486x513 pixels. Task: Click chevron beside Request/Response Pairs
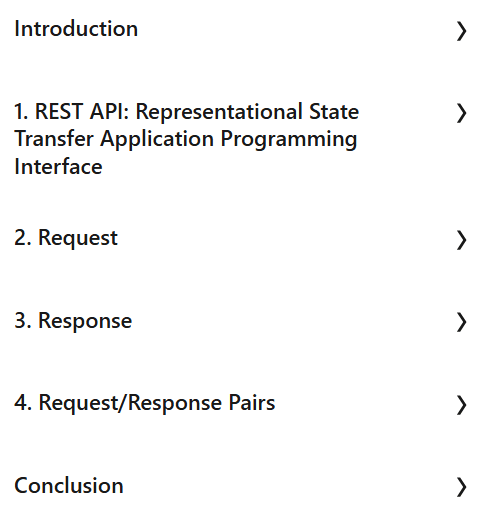click(x=461, y=405)
